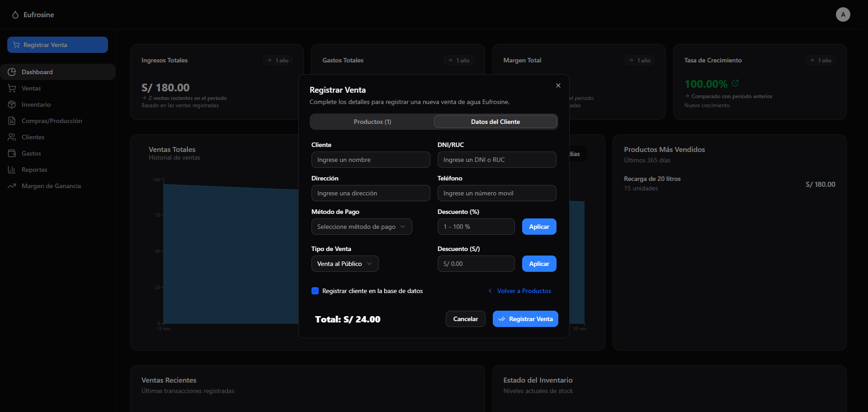
Task: Open the Método de Pago dropdown
Action: click(x=362, y=227)
